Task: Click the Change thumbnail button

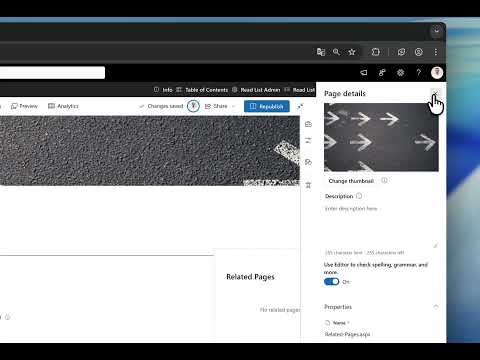Action: (x=351, y=181)
